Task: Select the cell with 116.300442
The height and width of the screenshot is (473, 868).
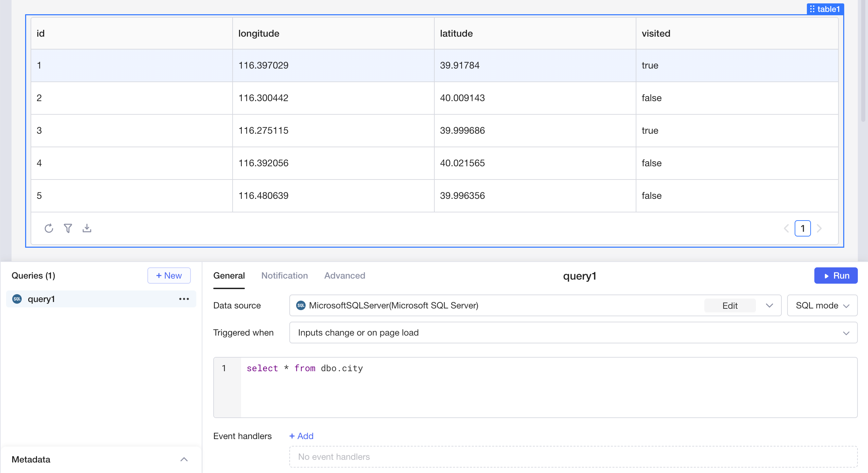Action: 333,98
